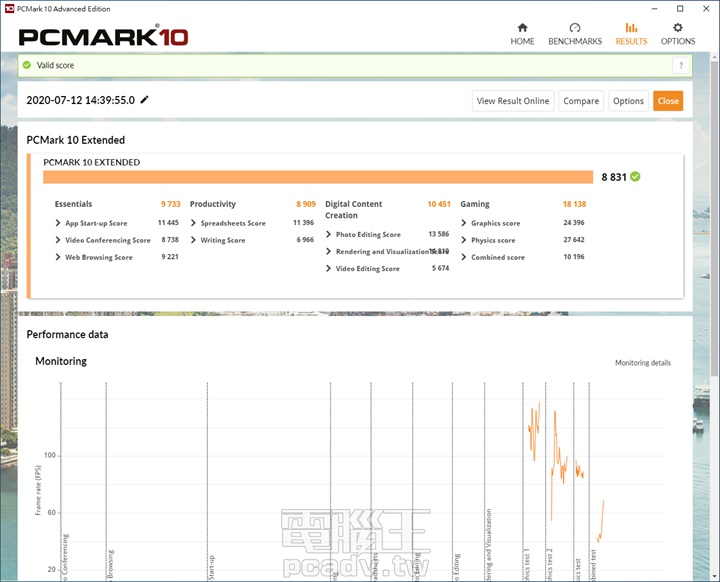
Task: Click View Result Online button
Action: [x=513, y=101]
